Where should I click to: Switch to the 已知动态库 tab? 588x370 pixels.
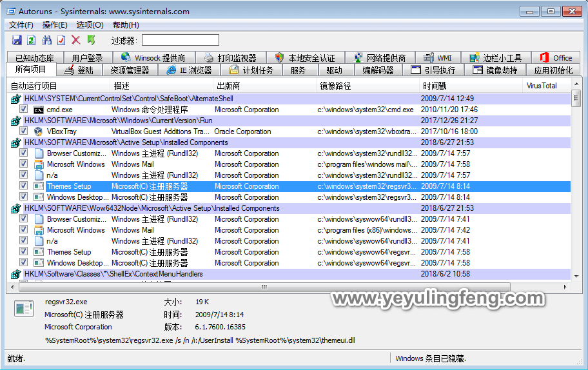click(35, 58)
